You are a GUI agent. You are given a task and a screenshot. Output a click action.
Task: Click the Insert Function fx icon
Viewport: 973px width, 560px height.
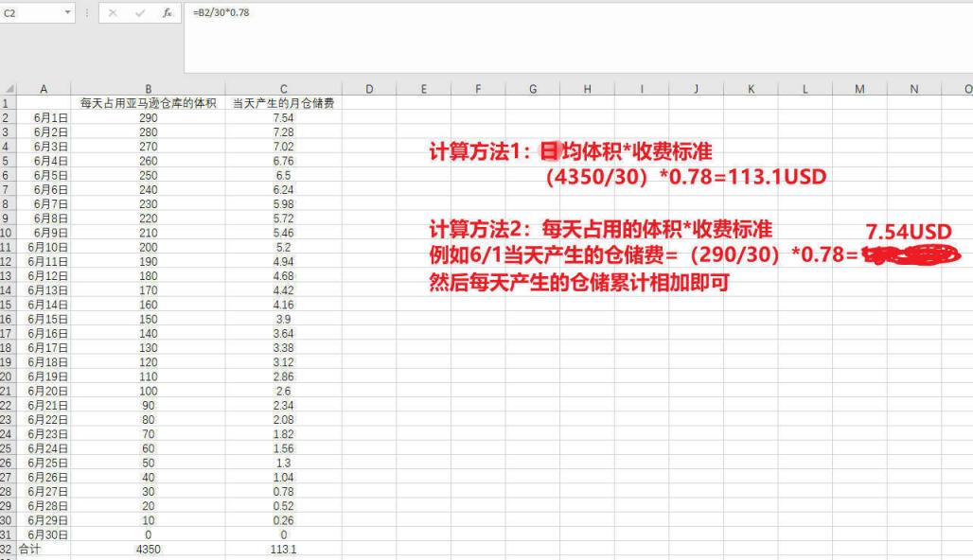pyautogui.click(x=168, y=13)
